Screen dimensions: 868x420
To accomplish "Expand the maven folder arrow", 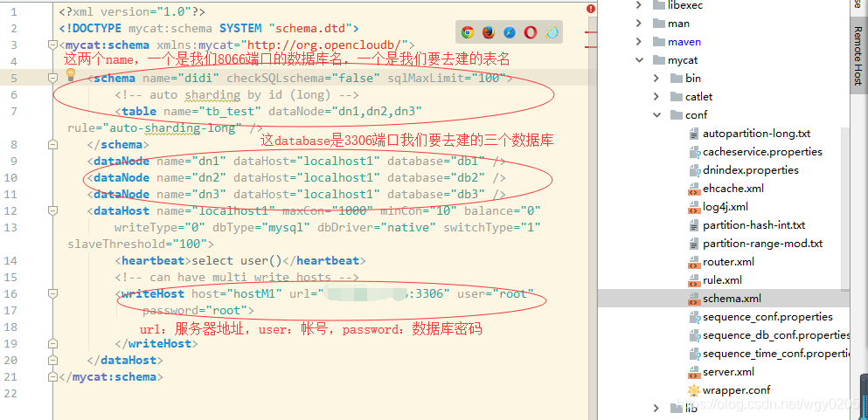I will pos(639,41).
